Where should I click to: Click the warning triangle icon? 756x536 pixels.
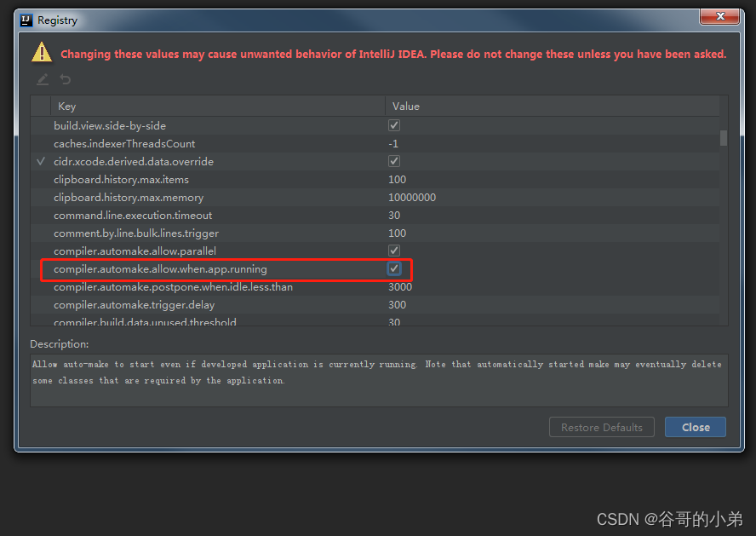[42, 52]
